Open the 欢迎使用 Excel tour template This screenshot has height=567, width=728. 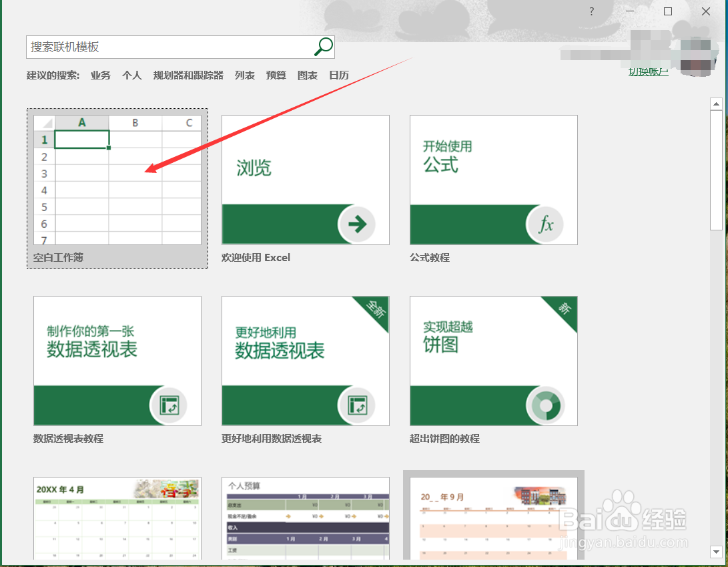point(306,180)
